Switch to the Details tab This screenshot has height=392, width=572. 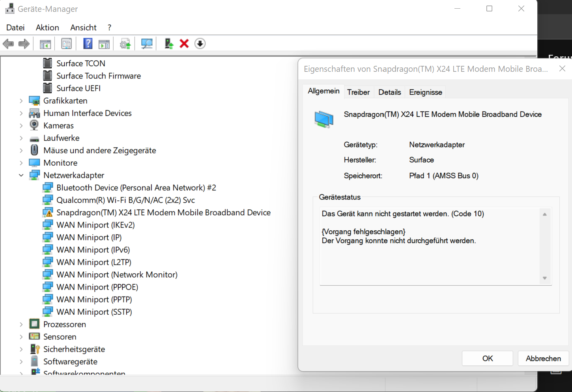390,92
